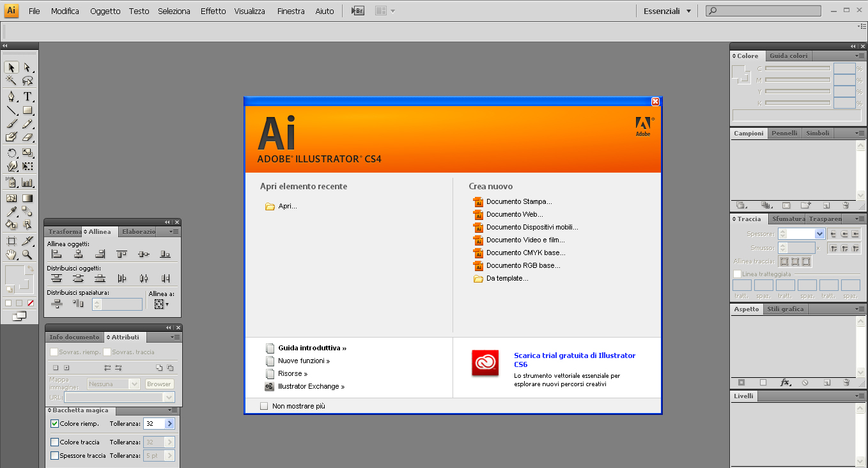868x468 pixels.
Task: Pick the Eyedropper tool
Action: tap(11, 211)
